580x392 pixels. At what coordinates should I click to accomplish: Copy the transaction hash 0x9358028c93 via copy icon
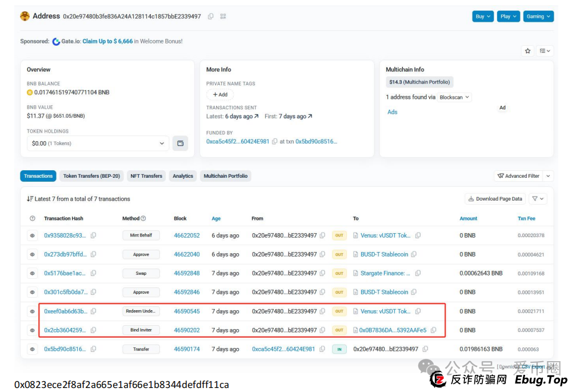pos(93,235)
